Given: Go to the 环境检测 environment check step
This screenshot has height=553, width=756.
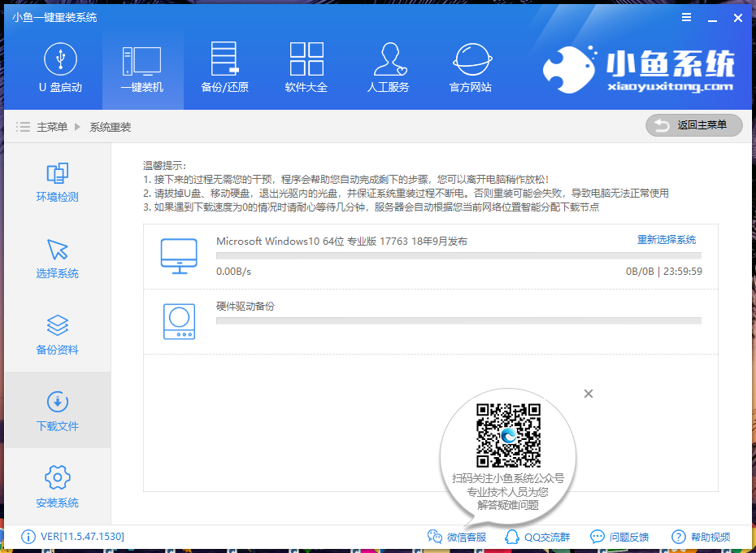Looking at the screenshot, I should pos(58,182).
